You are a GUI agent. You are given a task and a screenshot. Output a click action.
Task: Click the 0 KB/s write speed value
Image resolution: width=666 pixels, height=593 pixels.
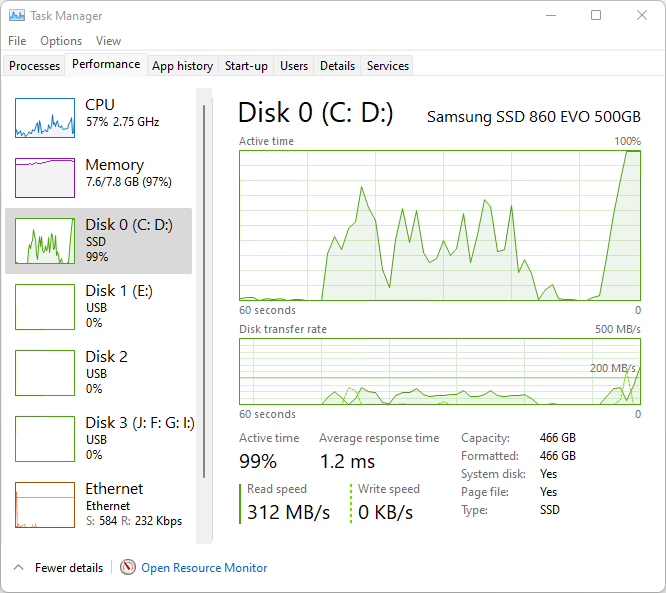(385, 512)
